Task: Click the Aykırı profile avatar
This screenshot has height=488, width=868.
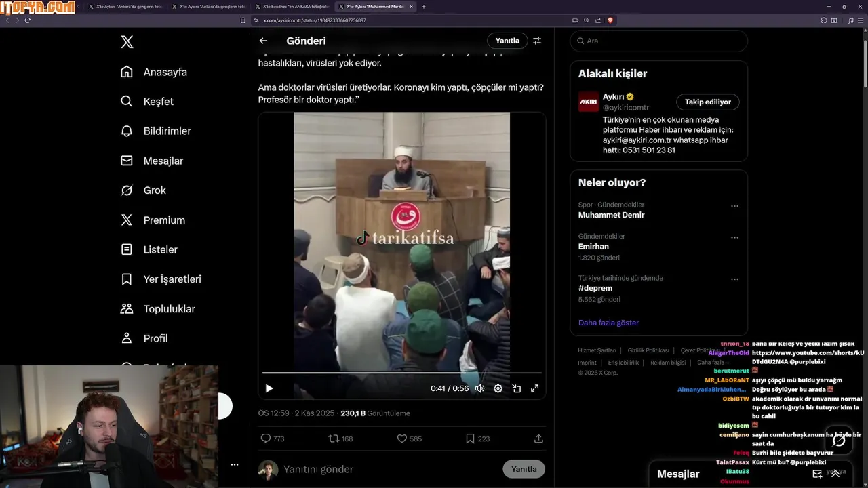Action: 589,102
